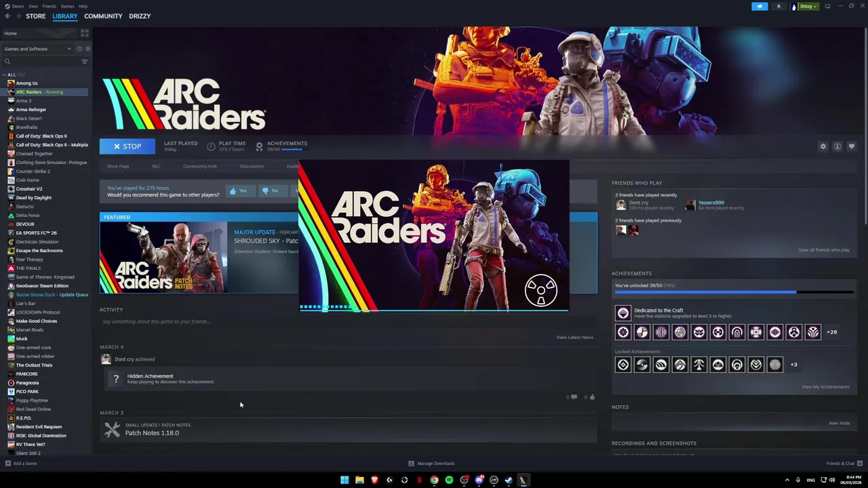Viewport: 868px width, 488px height.
Task: Open Friends & Chat icon
Action: click(x=859, y=464)
